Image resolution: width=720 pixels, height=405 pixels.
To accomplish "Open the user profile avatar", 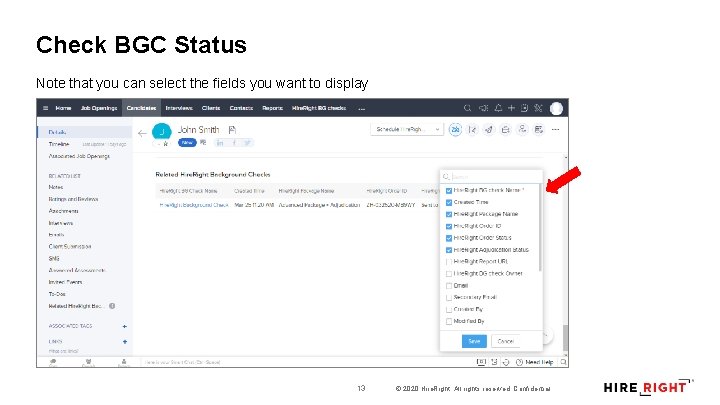I will (556, 108).
